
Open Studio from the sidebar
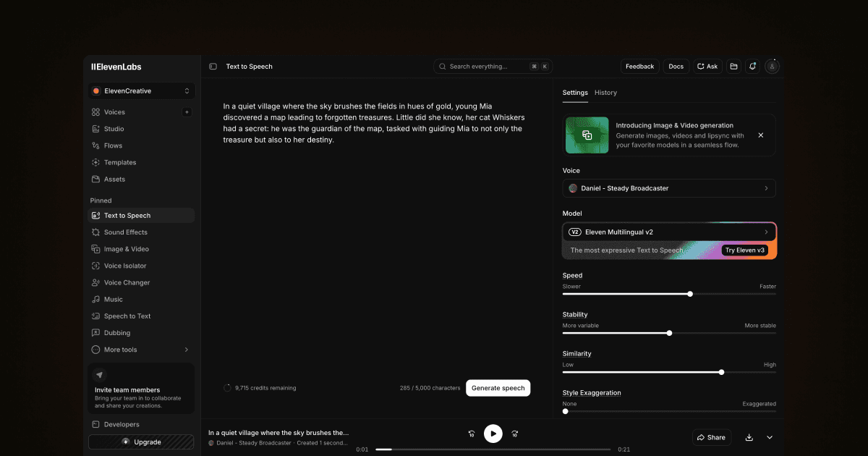tap(141, 129)
